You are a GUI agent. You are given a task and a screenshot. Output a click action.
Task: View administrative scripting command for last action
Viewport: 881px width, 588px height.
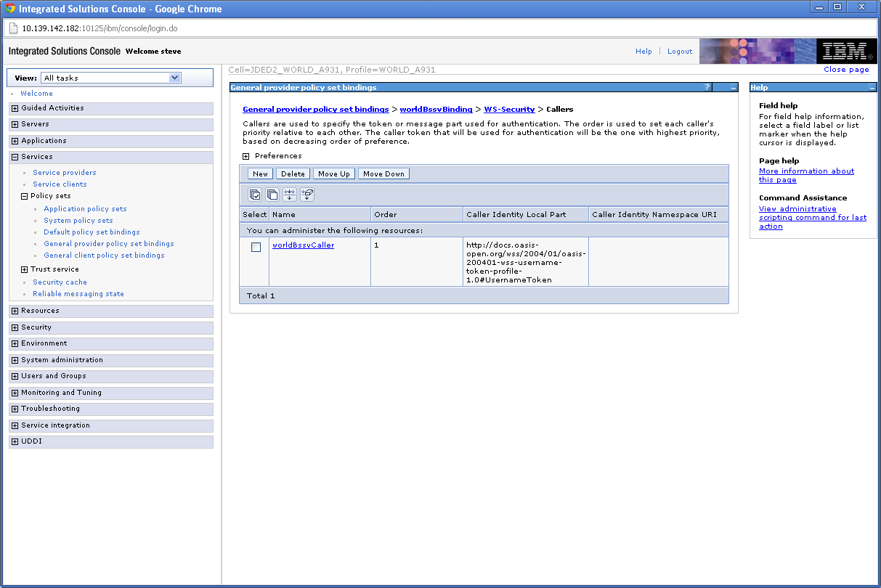point(813,218)
